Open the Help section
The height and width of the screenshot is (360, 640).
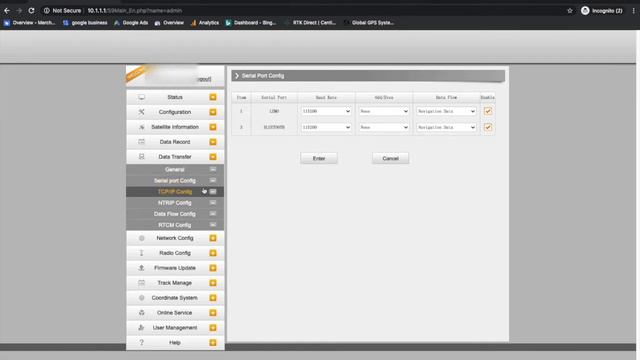point(175,342)
